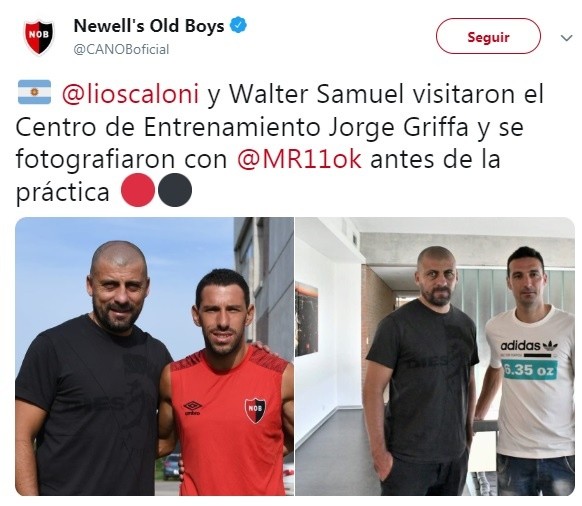Open the right photo with adidas shirt
Image resolution: width=582 pixels, height=506 pixels.
[x=435, y=356]
